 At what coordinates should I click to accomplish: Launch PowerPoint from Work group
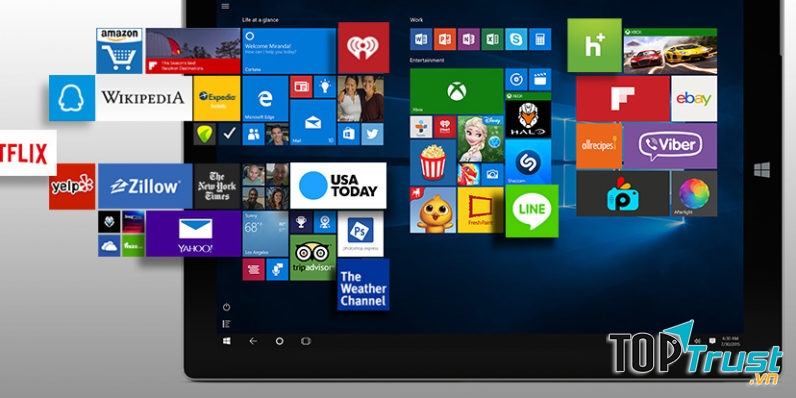445,39
